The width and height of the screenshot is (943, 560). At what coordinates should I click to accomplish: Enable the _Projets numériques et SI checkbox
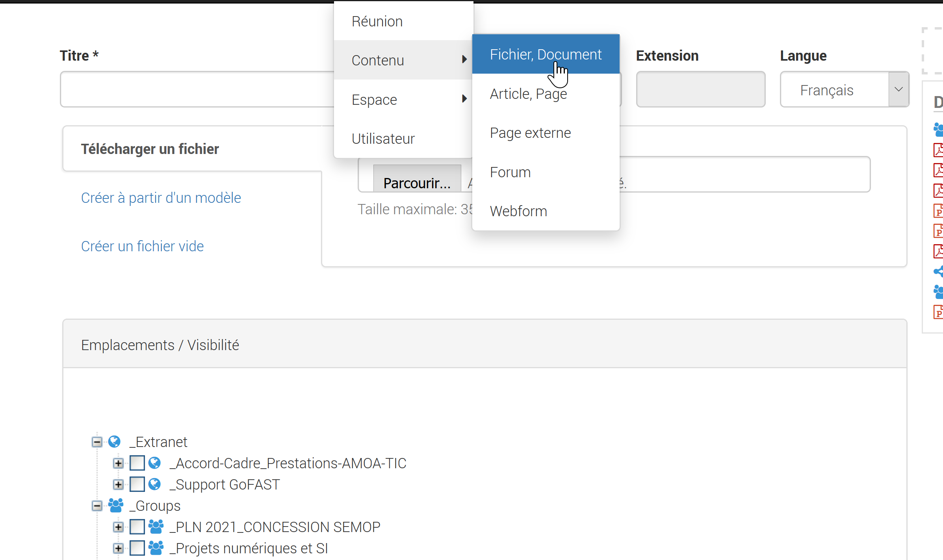[137, 548]
